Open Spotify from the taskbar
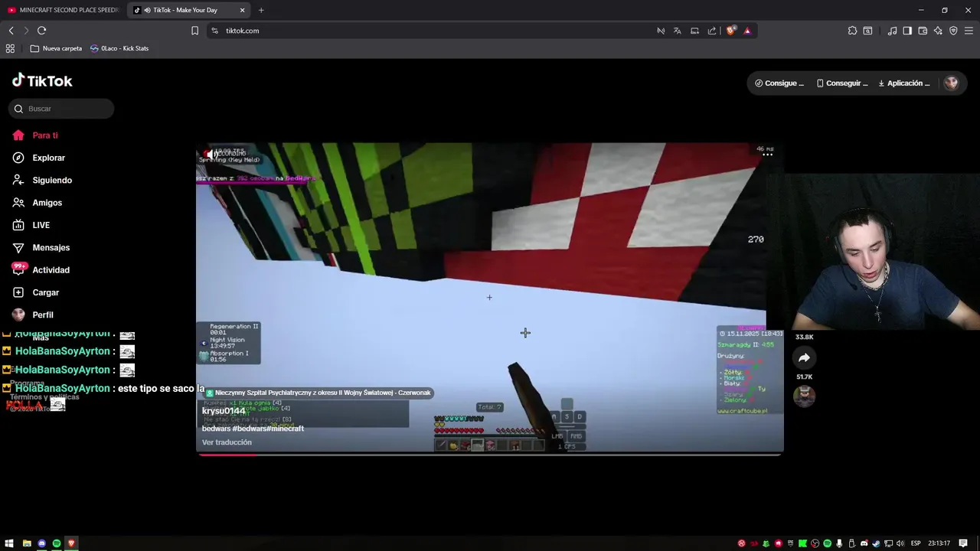Viewport: 980px width, 551px height. [x=57, y=543]
